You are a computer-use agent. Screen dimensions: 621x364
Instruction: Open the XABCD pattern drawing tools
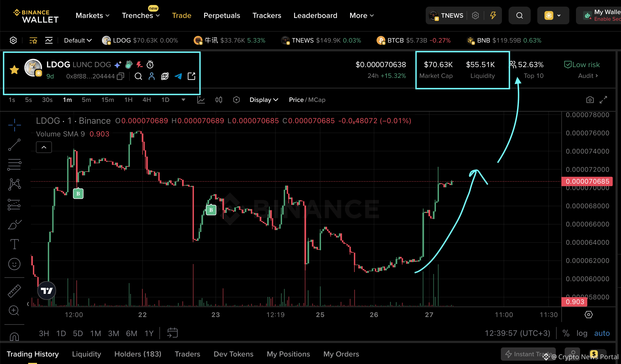tap(14, 184)
